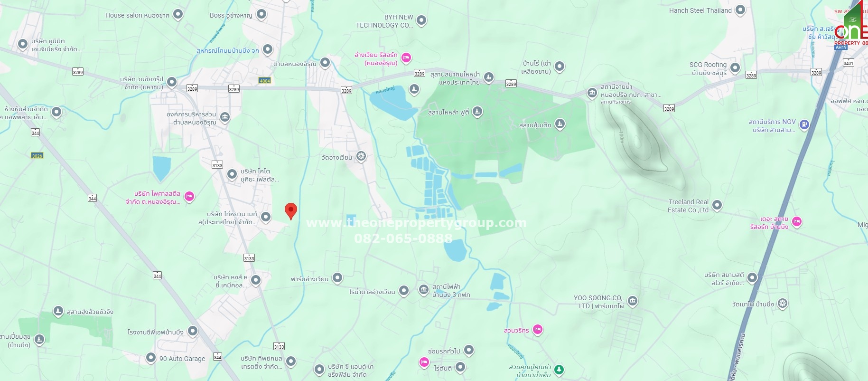Open the Hanch Steel Thailand marker
The width and height of the screenshot is (868, 381).
click(x=740, y=10)
